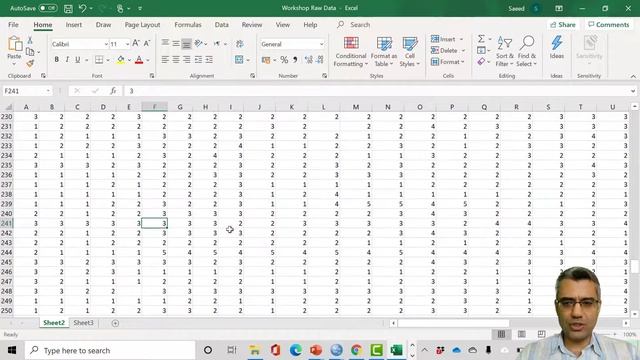The height and width of the screenshot is (360, 640).
Task: Toggle Center horizontal alignment
Action: point(176,60)
